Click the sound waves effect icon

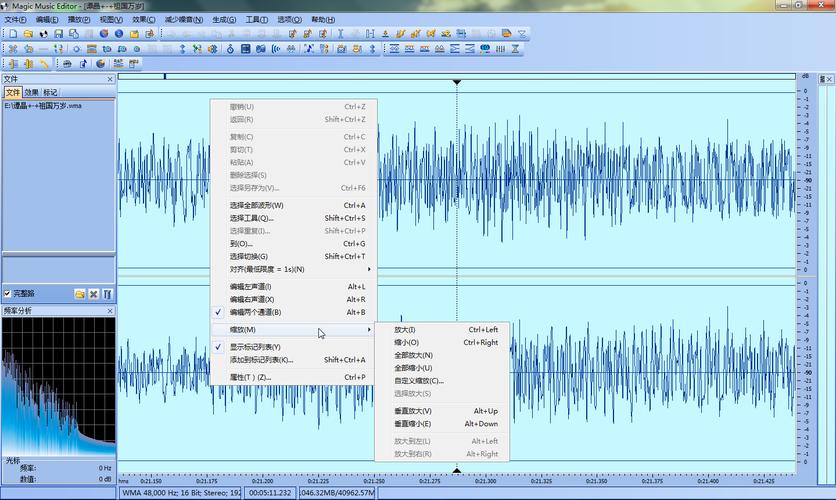(276, 49)
